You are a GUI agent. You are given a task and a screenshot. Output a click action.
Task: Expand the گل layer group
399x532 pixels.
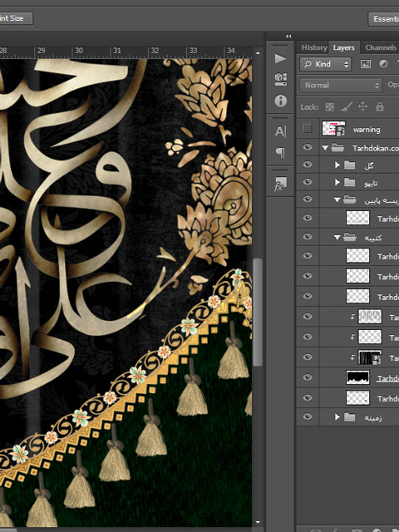(337, 165)
